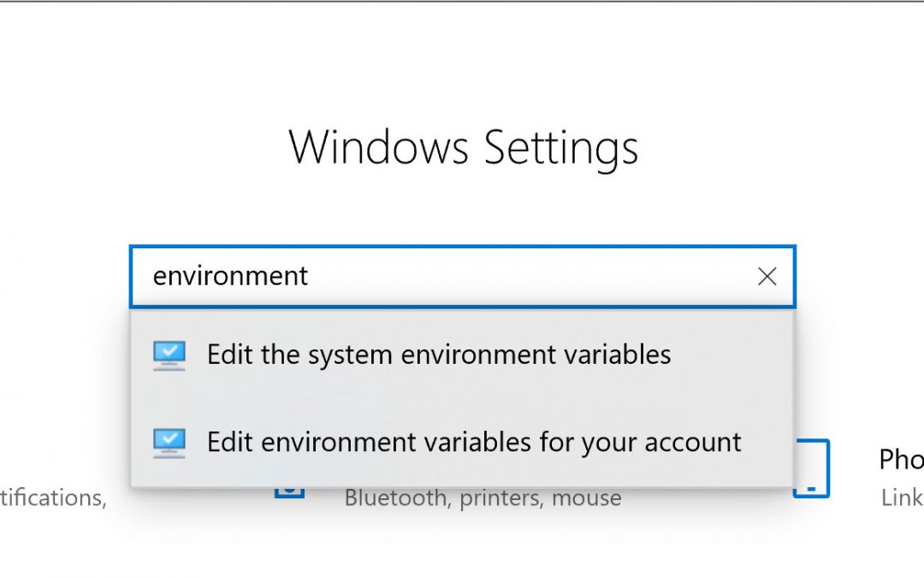The height and width of the screenshot is (578, 924).
Task: Select "Edit the system environment variables" suggestion
Action: [438, 355]
